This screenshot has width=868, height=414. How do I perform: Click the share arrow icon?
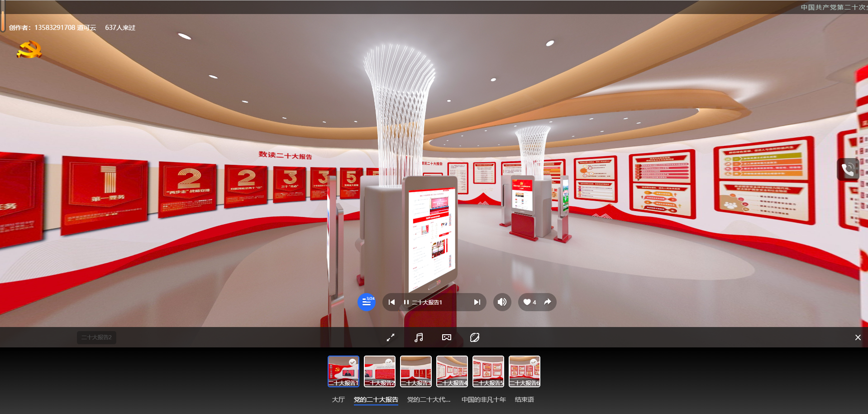[x=548, y=302]
